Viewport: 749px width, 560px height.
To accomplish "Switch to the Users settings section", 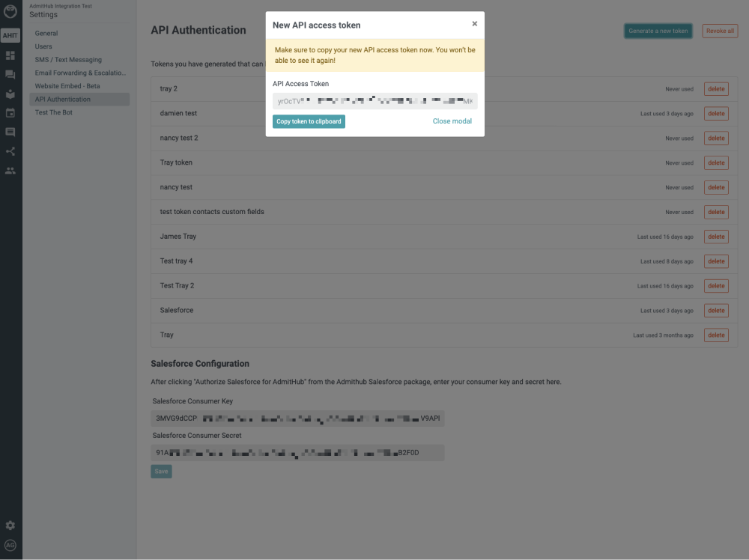I will point(43,46).
